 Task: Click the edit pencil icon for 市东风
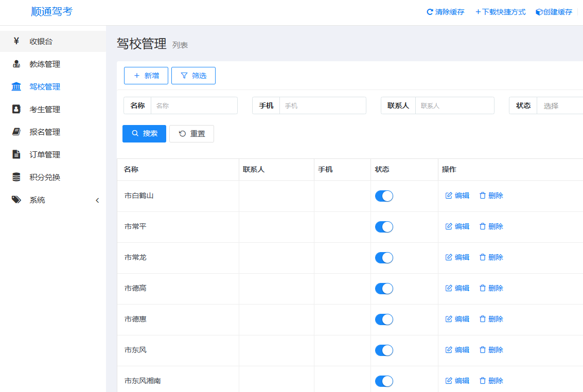click(x=449, y=350)
